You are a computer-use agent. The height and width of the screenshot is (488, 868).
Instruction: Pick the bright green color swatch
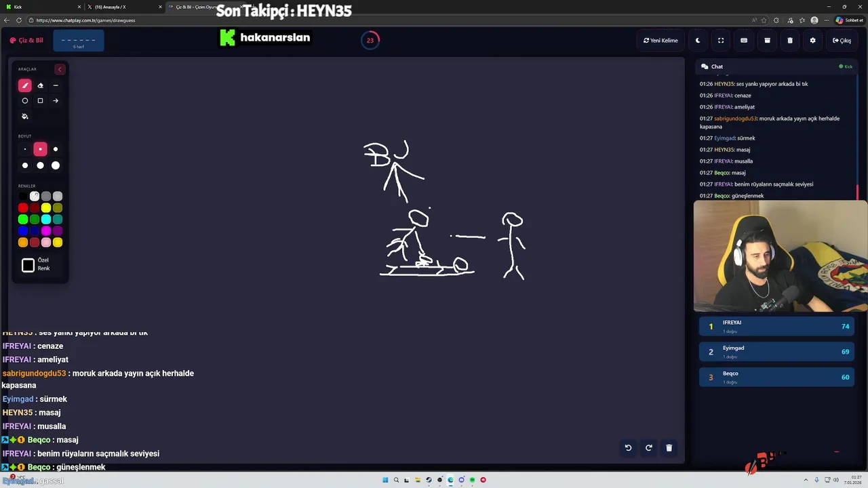pos(23,220)
